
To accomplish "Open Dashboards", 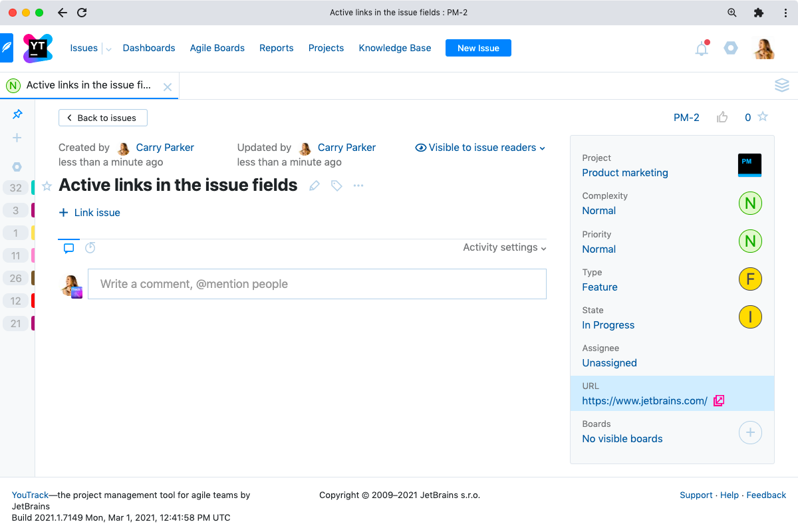I will (x=149, y=48).
